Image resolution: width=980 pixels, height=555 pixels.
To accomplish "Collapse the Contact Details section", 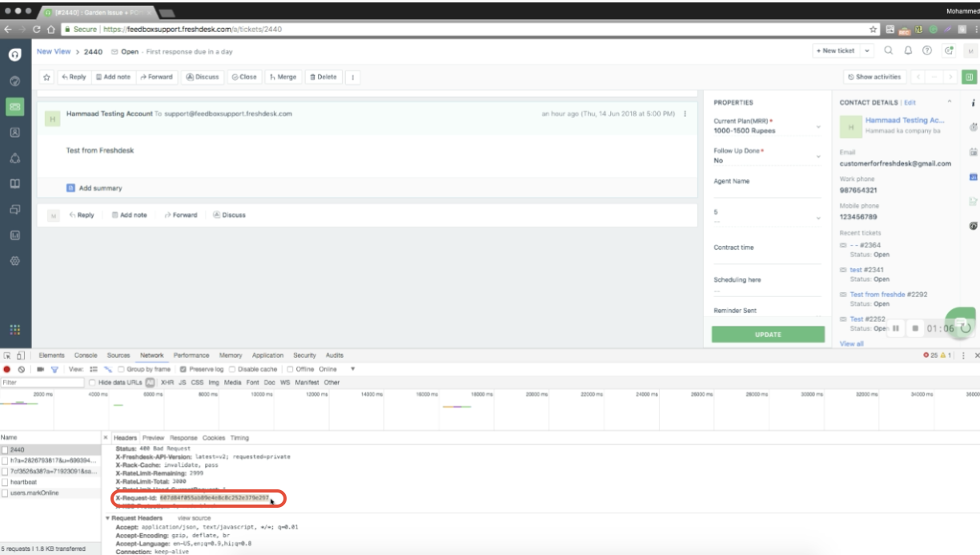I will (950, 103).
